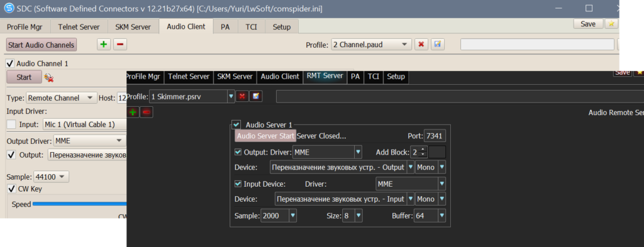
Task: Click empty box right of Add Block stepper
Action: (437, 152)
